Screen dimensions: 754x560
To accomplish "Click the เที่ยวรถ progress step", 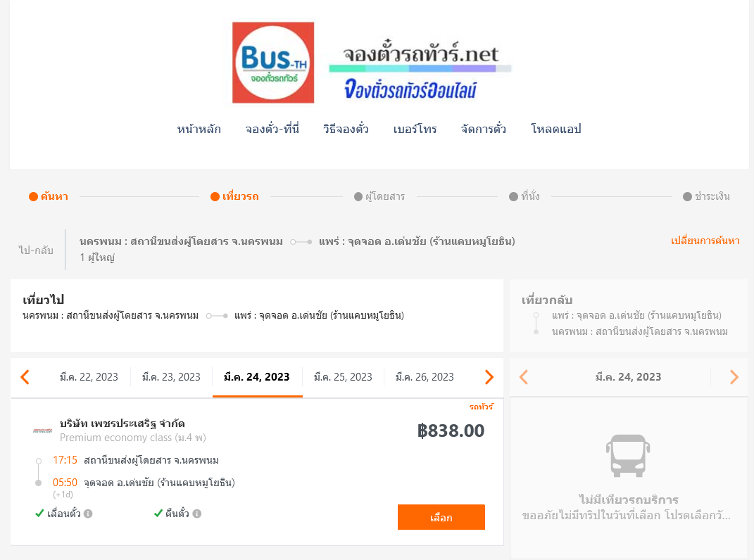I will pyautogui.click(x=234, y=196).
